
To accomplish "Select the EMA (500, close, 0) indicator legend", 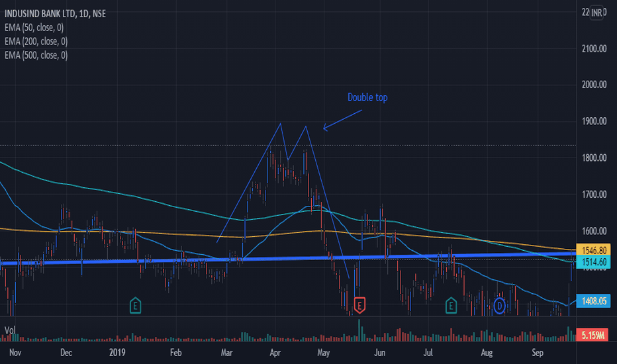I will (36, 55).
